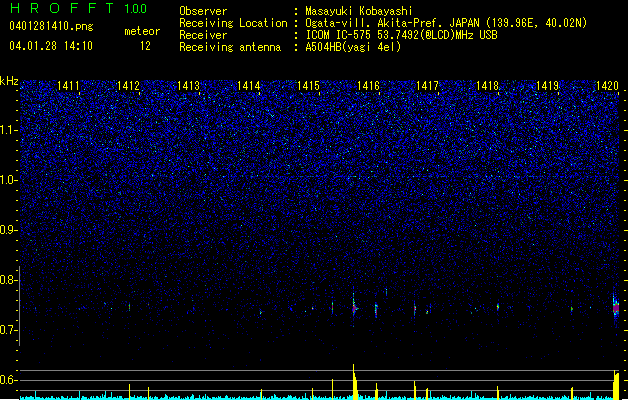Click the 0.6 kHz axis label
This screenshot has width=629, height=400.
(9, 380)
